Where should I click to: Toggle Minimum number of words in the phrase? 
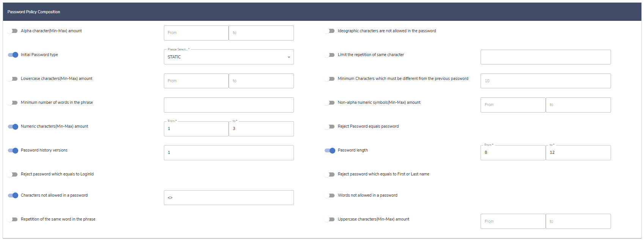13,103
